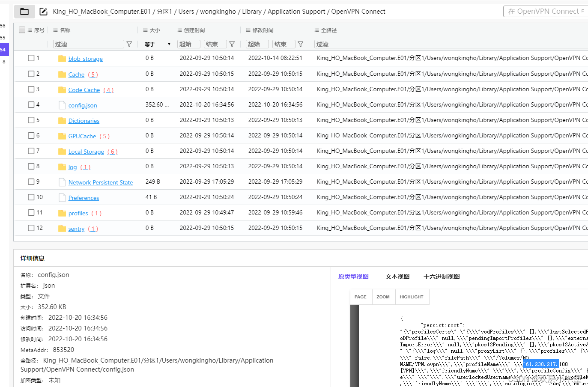Click the 大小 column menu icon

tap(146, 30)
